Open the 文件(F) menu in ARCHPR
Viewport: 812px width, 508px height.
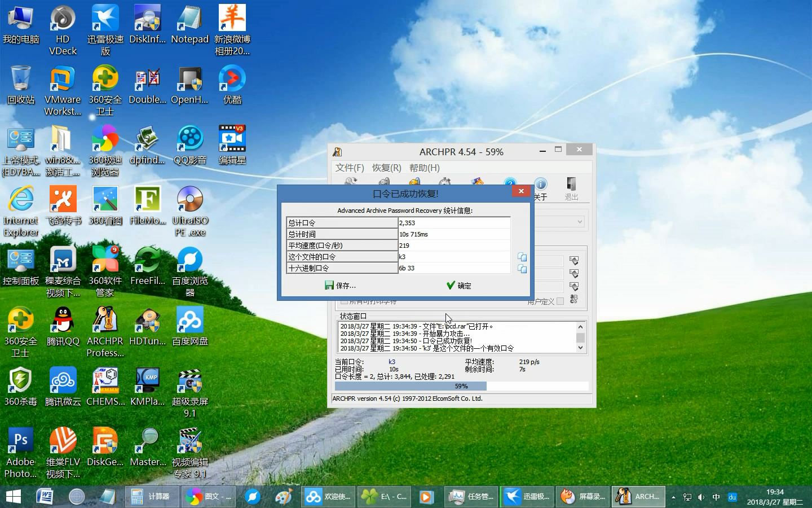point(350,168)
